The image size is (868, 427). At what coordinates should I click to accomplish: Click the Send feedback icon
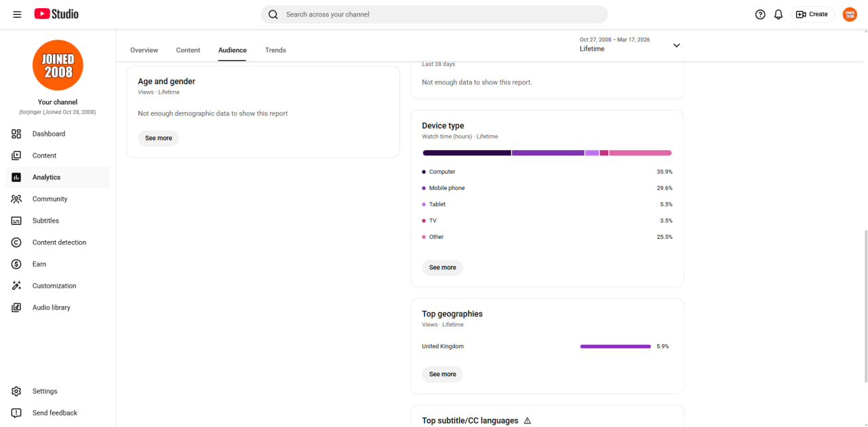pyautogui.click(x=16, y=413)
